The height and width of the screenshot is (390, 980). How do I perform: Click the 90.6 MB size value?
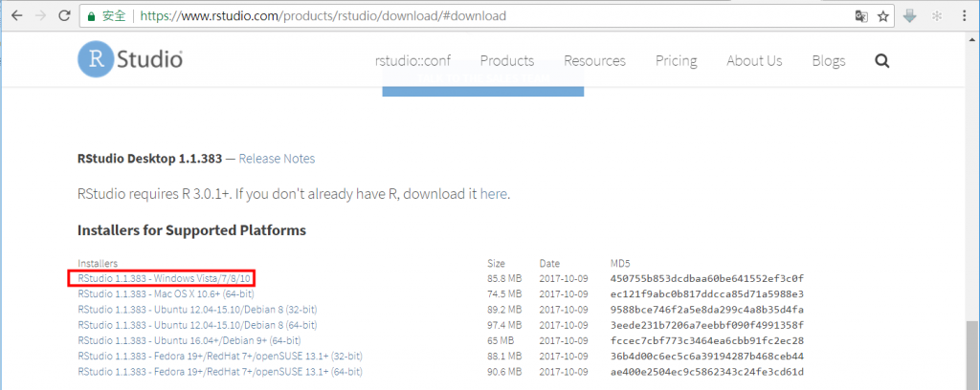504,372
